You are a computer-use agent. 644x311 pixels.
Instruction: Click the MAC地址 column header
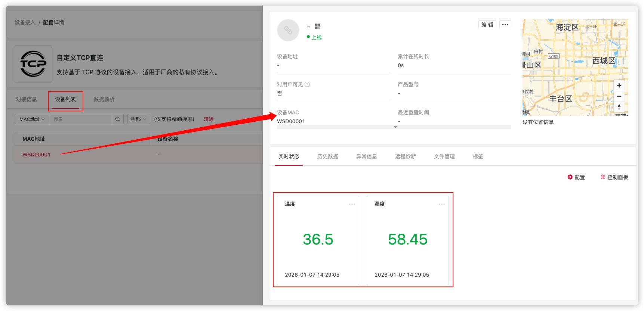[34, 139]
